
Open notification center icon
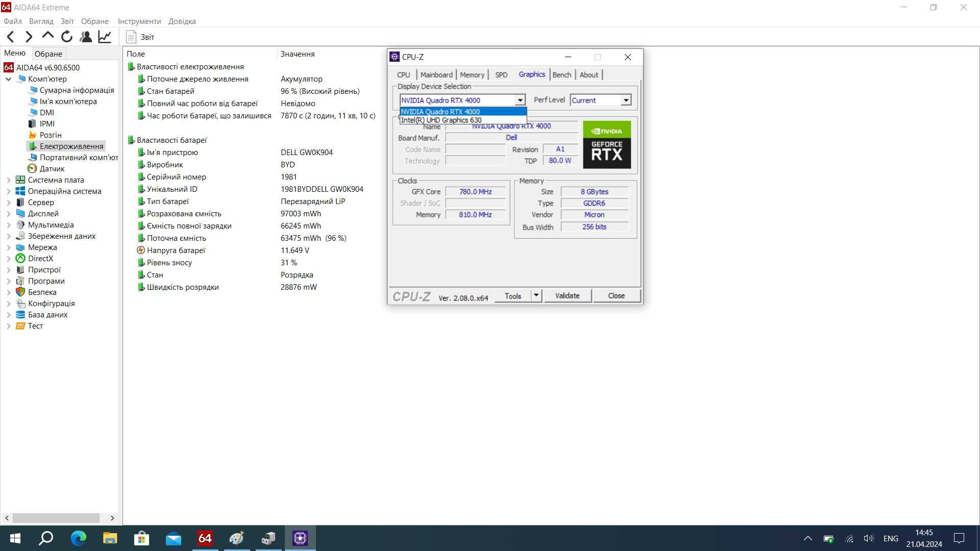959,539
